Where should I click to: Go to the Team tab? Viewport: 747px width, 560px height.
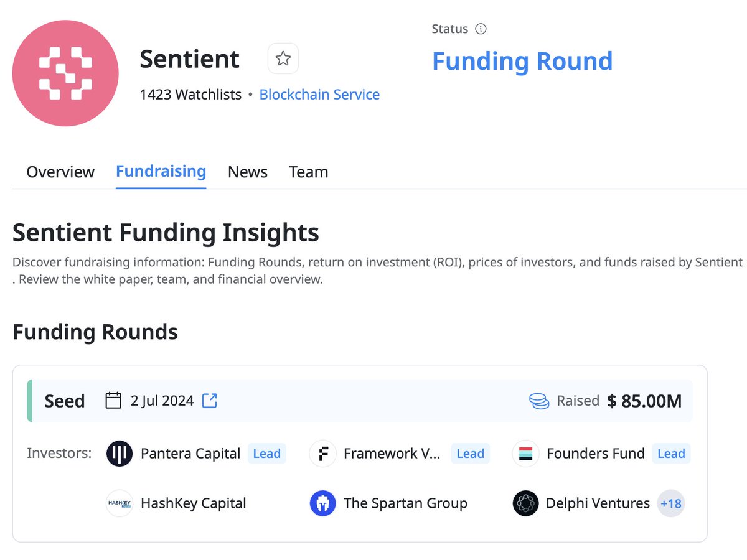[x=308, y=172]
